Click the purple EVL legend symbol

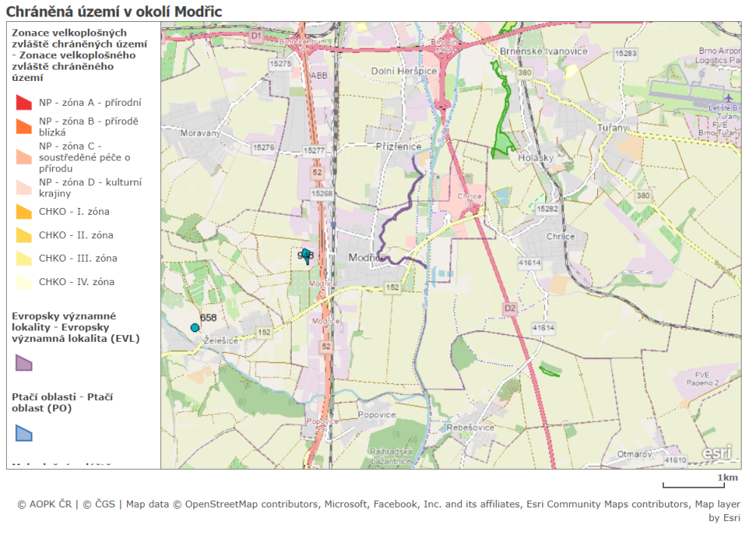[x=24, y=363]
